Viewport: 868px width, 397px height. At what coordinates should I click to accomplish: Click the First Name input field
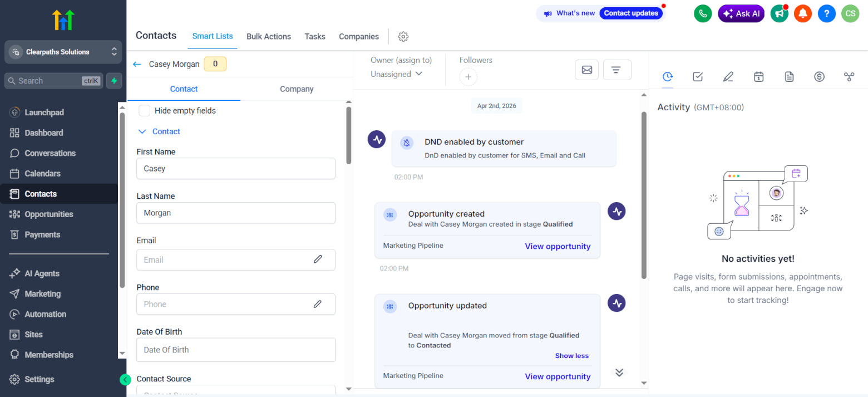[235, 169]
